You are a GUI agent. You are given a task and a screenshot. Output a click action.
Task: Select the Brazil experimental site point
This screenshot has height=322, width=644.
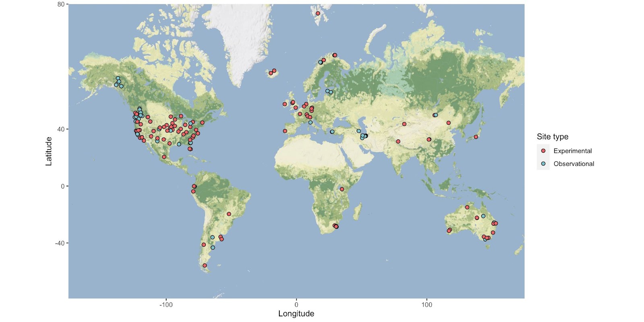tap(229, 214)
